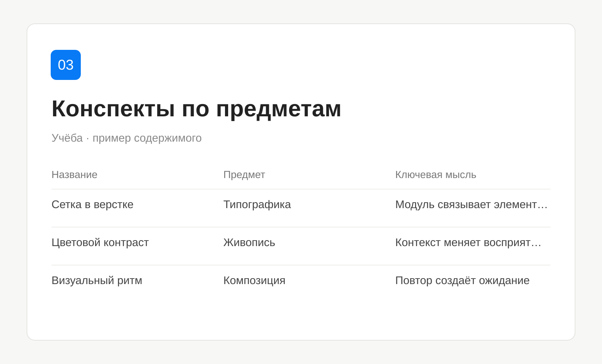The width and height of the screenshot is (602, 364).
Task: Click the Повтор создаёт ожидание cell
Action: (x=463, y=280)
